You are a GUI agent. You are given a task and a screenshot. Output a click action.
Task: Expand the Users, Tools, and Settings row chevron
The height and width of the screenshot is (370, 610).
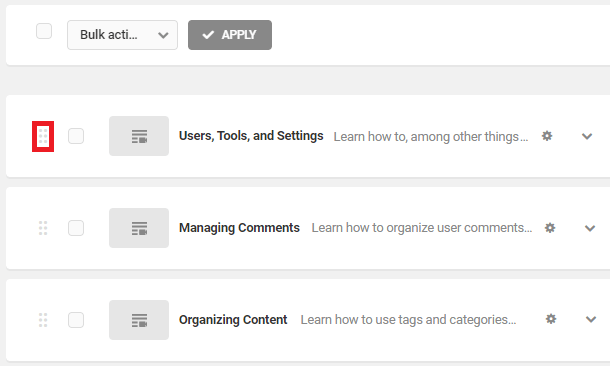pyautogui.click(x=587, y=136)
